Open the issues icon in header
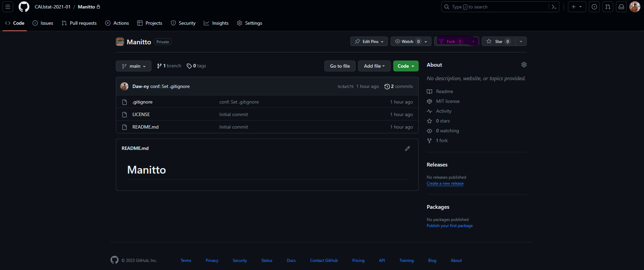This screenshot has height=270, width=644. click(594, 7)
